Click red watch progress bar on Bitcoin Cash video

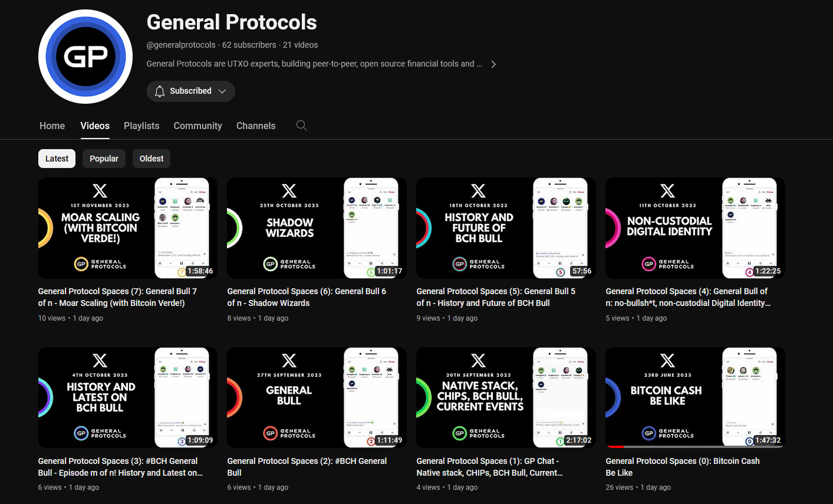pos(615,447)
